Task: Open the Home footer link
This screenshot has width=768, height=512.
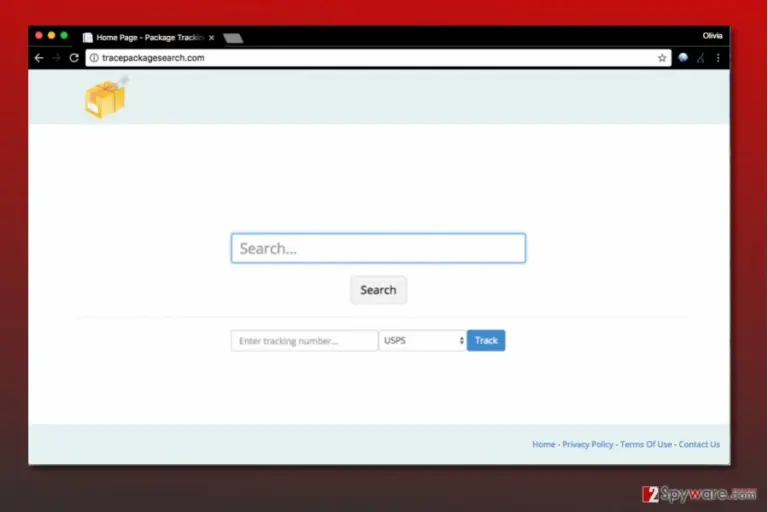Action: click(544, 444)
